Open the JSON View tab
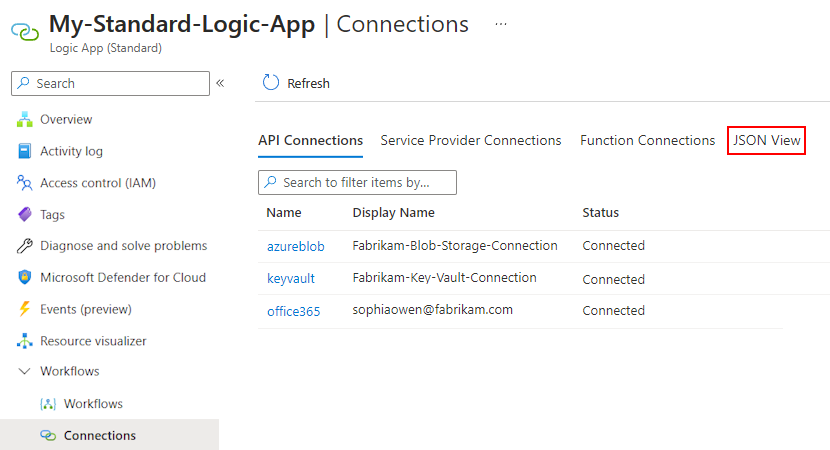 point(766,140)
